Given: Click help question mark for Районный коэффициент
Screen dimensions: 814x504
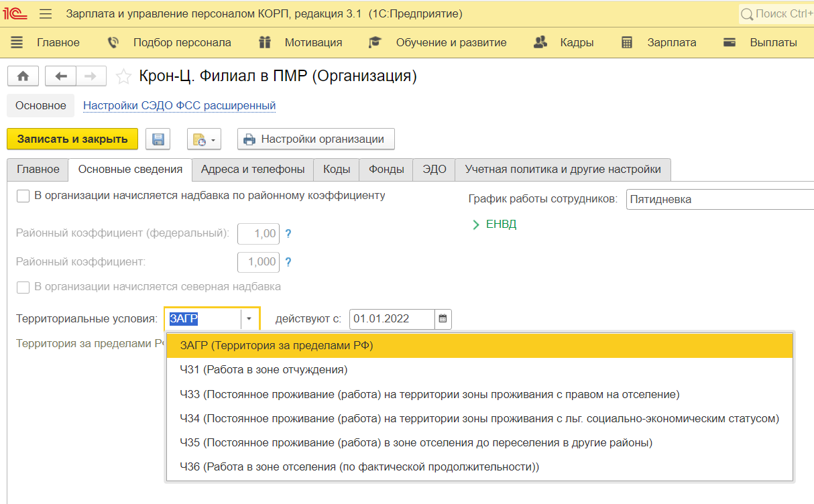Looking at the screenshot, I should tap(288, 262).
